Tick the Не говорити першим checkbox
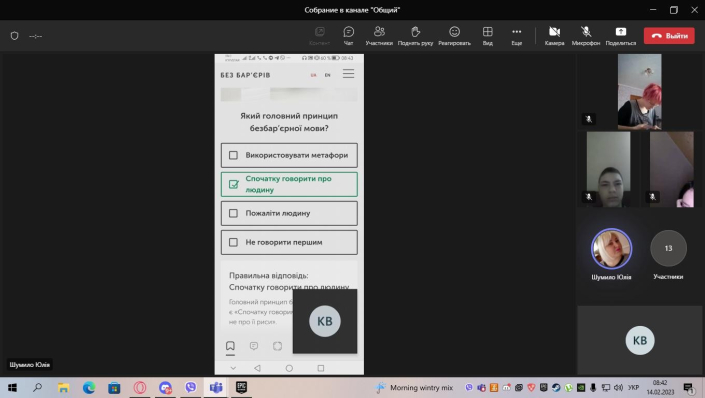Screen dimensions: 705x398 click(x=233, y=242)
